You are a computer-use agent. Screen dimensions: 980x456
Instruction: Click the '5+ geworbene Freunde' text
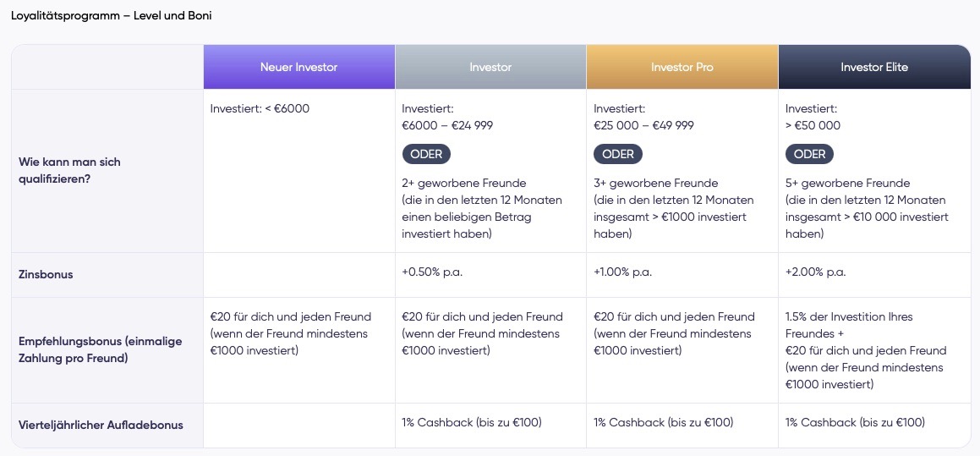tap(847, 183)
